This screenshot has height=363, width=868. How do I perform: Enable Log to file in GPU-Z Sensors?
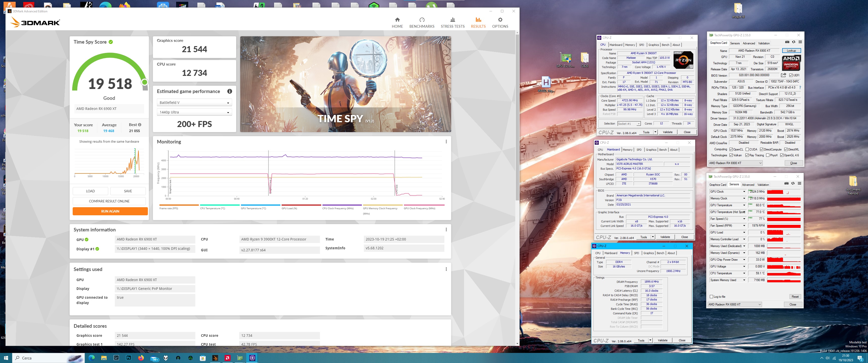click(711, 297)
